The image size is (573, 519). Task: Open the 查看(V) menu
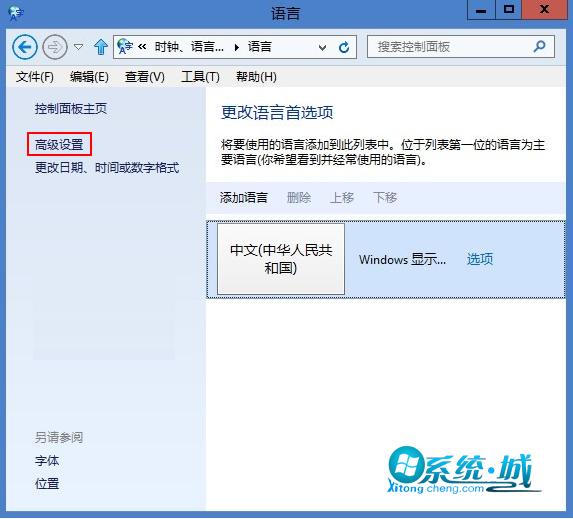coord(145,77)
